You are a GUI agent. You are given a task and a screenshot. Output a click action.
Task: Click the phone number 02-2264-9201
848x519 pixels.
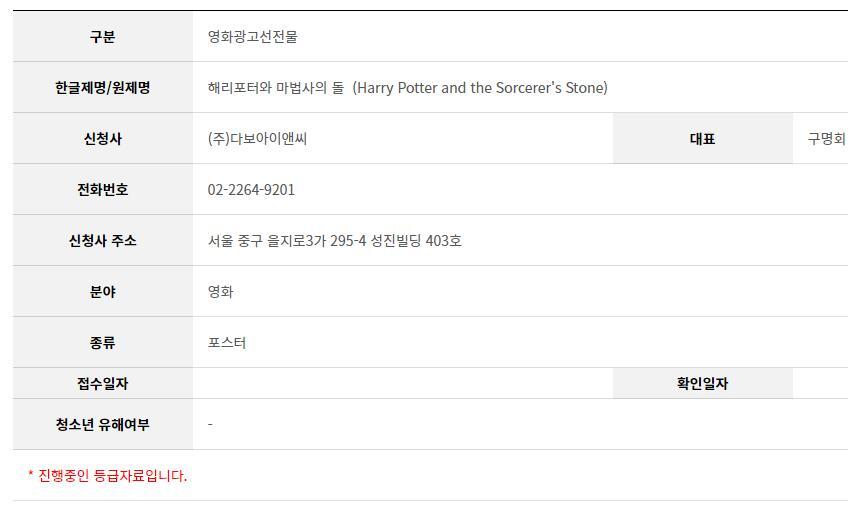(x=251, y=190)
